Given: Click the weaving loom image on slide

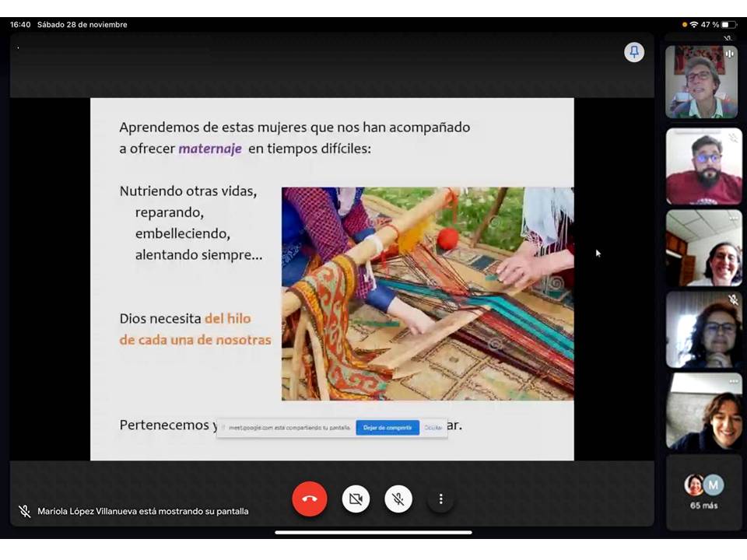Looking at the screenshot, I should [427, 293].
